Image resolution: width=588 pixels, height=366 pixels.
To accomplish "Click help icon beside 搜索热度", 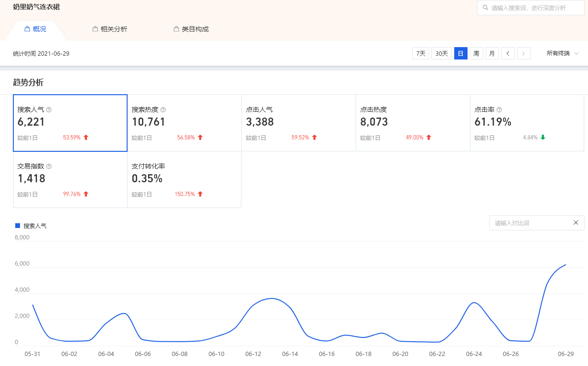I will 163,109.
